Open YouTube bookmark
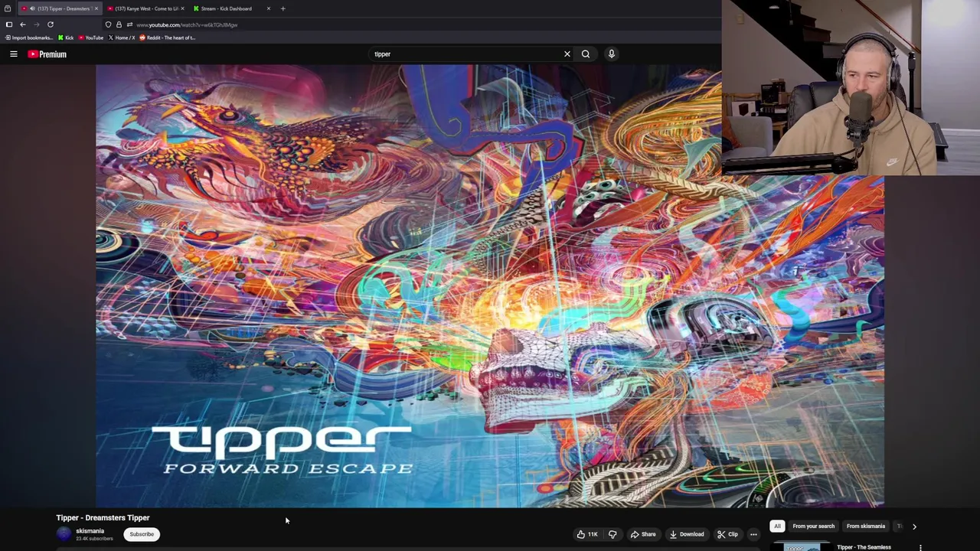Image resolution: width=980 pixels, height=551 pixels. coord(91,37)
